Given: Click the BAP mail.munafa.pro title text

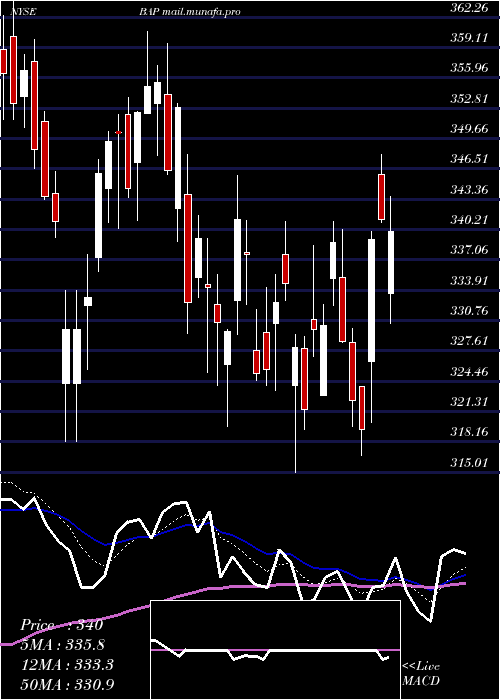Looking at the screenshot, I should [189, 12].
